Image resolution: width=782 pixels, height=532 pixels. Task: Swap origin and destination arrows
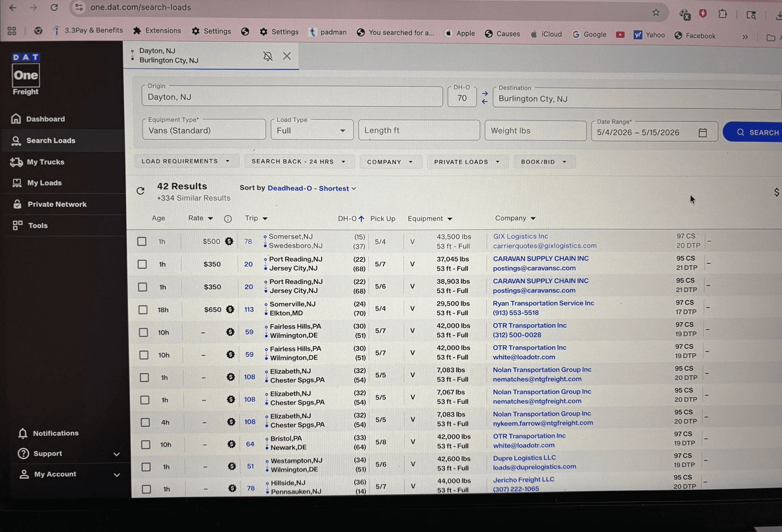(x=485, y=97)
